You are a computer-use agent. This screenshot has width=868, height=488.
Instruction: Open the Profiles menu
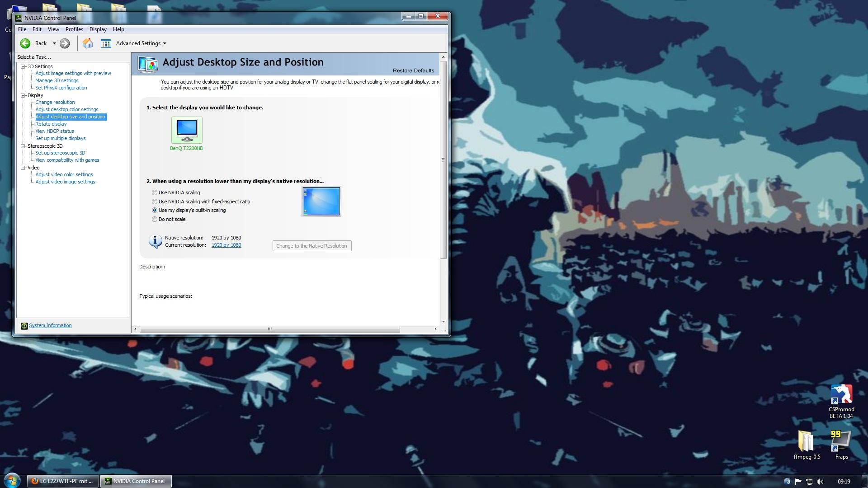[x=74, y=29]
